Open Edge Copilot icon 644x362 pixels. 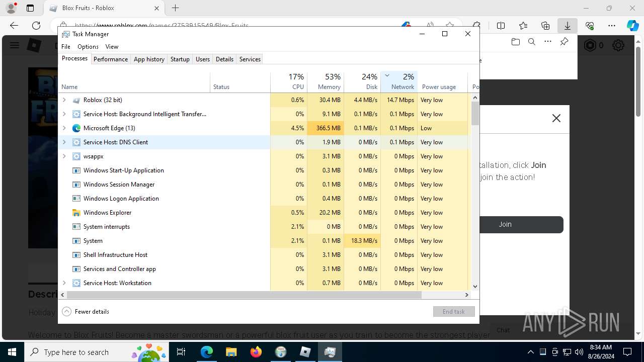632,26
